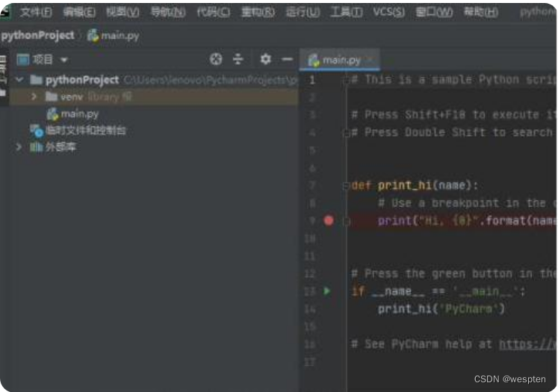Click pythonProject in the breadcrumb bar
The image size is (558, 392).
[37, 35]
